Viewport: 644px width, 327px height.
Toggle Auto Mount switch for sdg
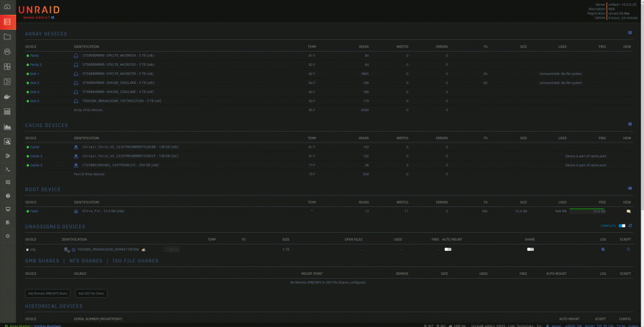(448, 249)
